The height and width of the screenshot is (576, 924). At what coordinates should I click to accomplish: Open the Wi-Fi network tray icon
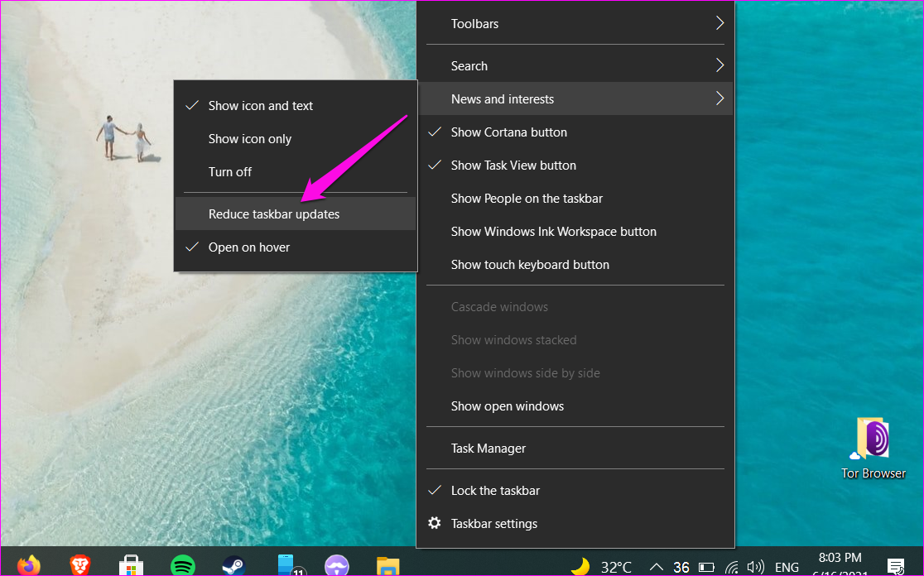click(731, 567)
